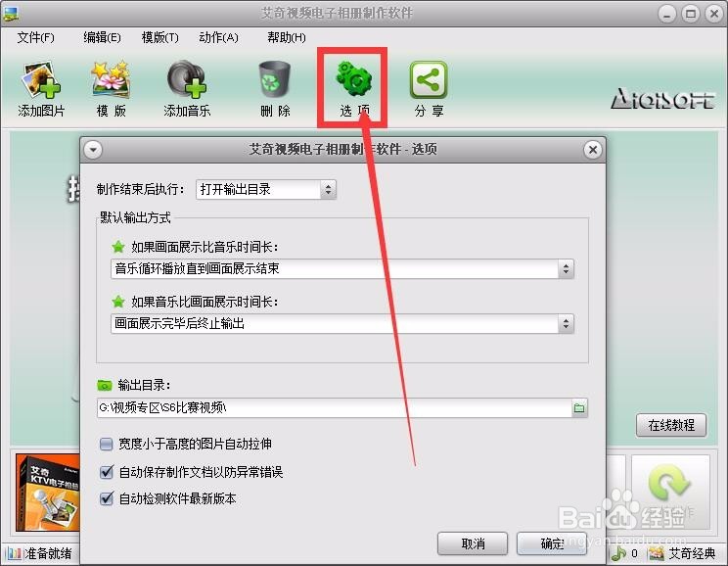This screenshot has width=728, height=566.
Task: Open the 编辑(E) menu
Action: (102, 37)
